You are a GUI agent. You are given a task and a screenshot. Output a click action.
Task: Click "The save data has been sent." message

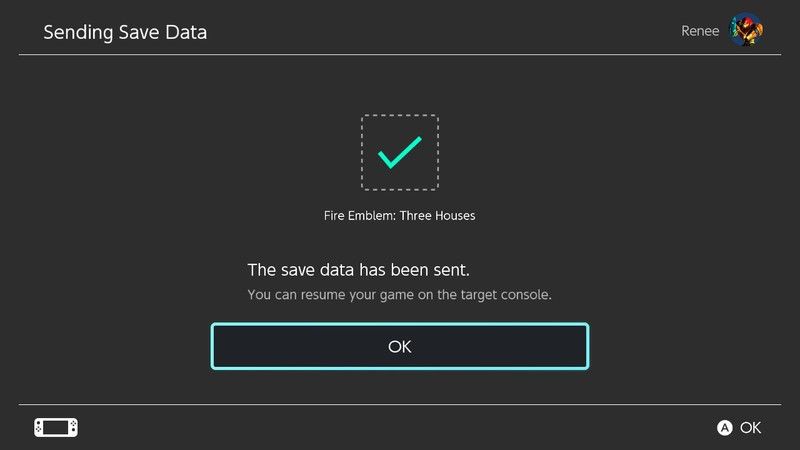(x=359, y=270)
